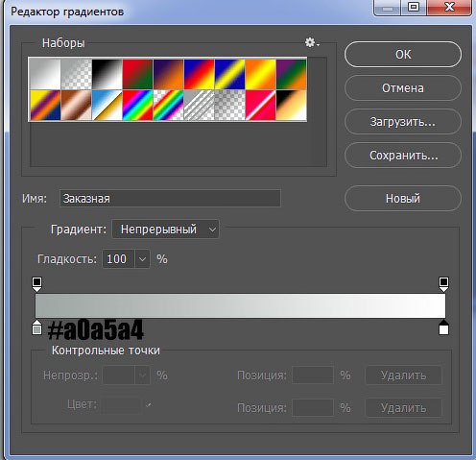Select the red with white stripe gradient preset

261,105
